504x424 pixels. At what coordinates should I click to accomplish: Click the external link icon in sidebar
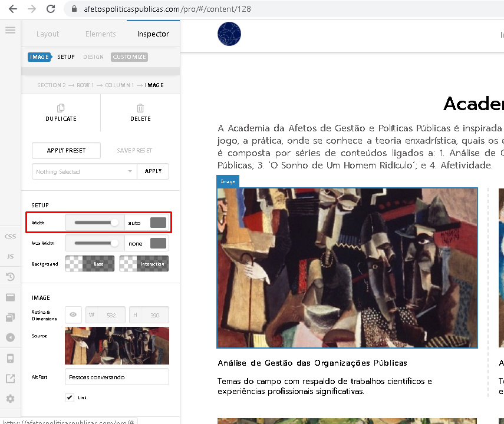click(10, 379)
